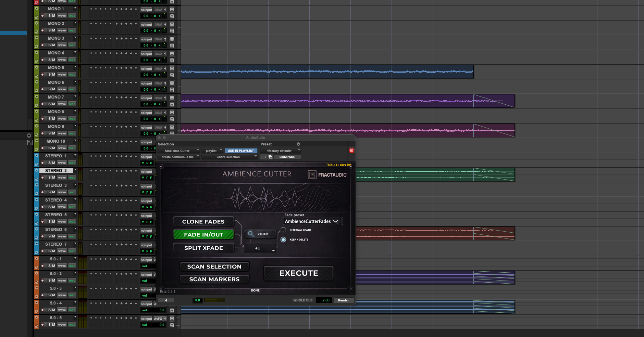Enable input monitoring on STEREO 5 track
This screenshot has width=644, height=337.
click(x=46, y=222)
